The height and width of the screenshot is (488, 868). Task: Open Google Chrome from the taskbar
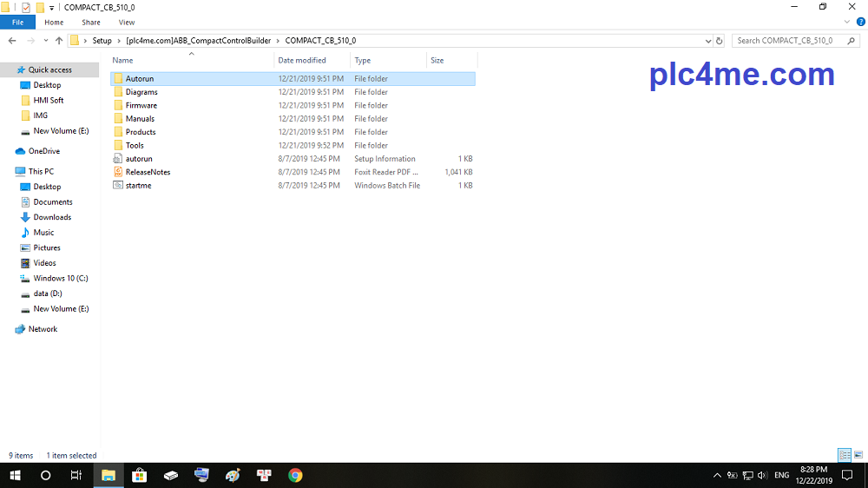pos(295,475)
